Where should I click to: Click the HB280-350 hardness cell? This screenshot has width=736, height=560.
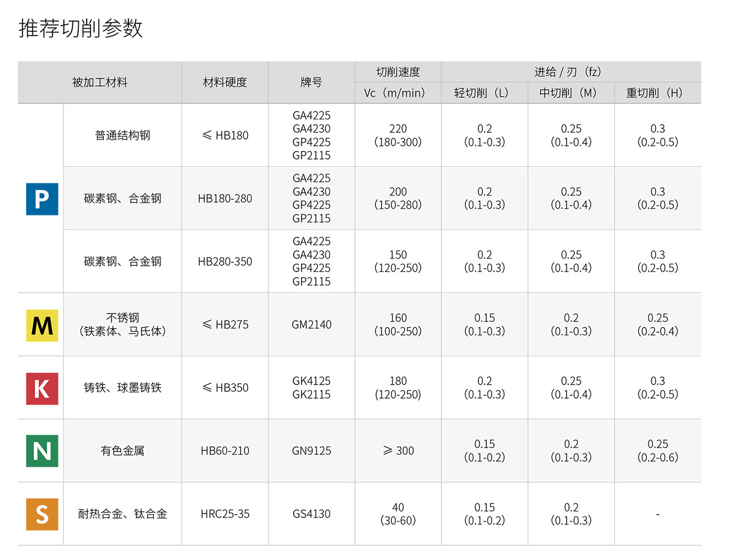coord(225,261)
